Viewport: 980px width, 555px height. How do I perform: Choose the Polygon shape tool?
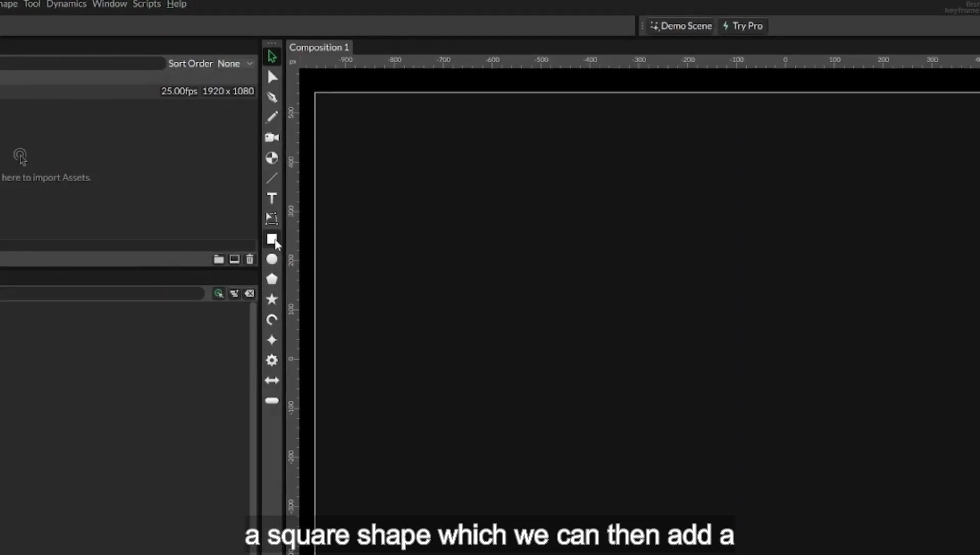(272, 279)
